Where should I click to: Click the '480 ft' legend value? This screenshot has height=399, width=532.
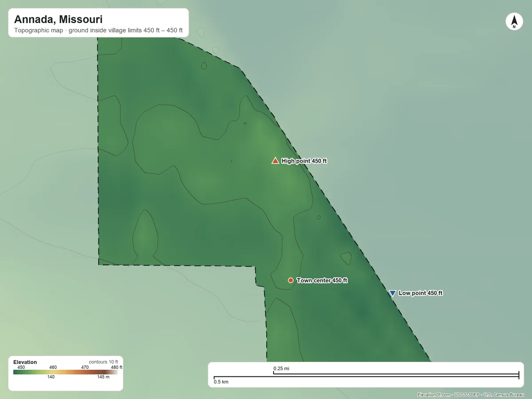[117, 367]
